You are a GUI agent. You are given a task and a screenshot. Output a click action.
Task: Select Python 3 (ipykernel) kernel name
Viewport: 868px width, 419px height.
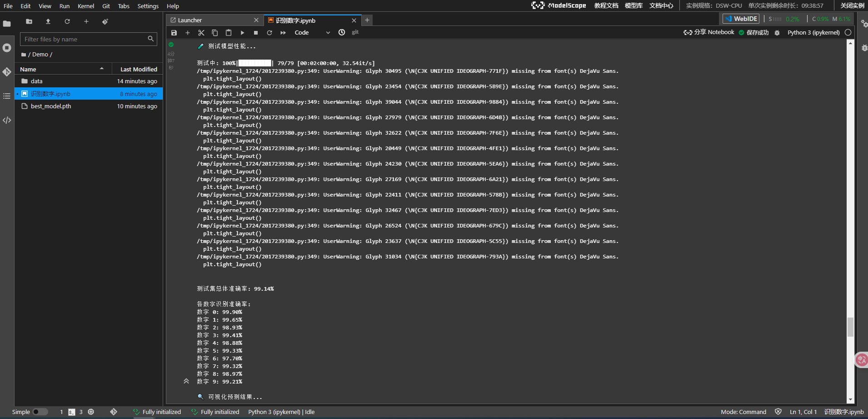[x=813, y=32]
